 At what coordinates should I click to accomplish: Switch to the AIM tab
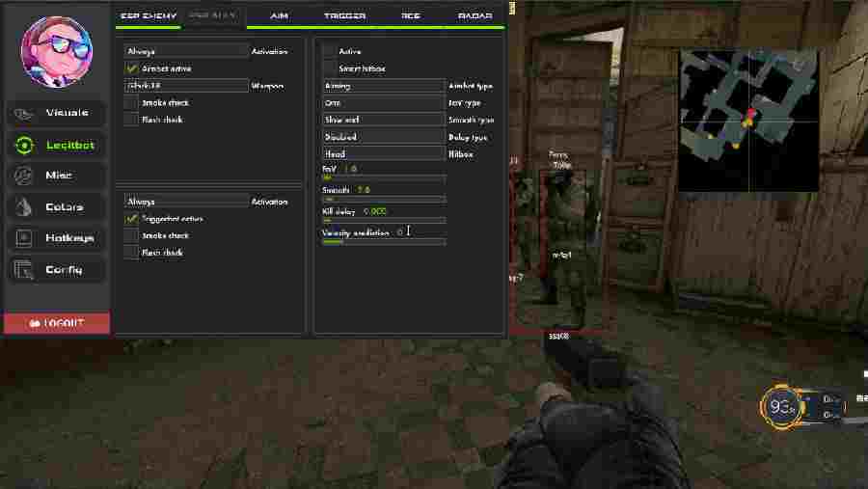pyautogui.click(x=279, y=16)
